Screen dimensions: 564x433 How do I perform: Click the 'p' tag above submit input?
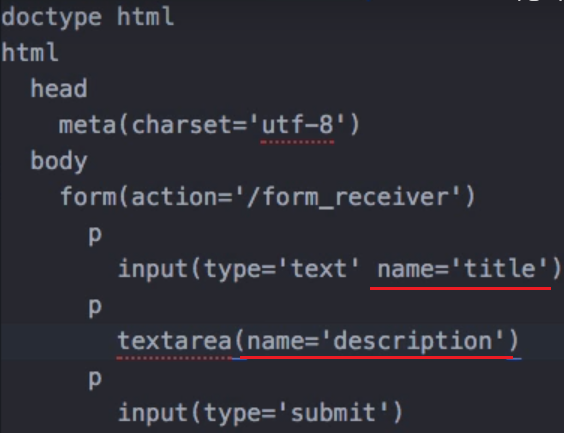tap(95, 379)
